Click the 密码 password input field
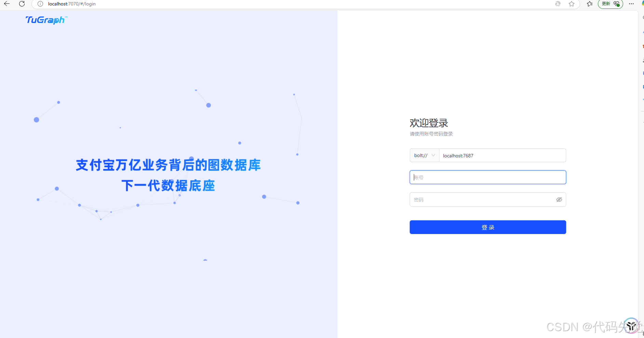This screenshot has height=338, width=644. (482, 199)
